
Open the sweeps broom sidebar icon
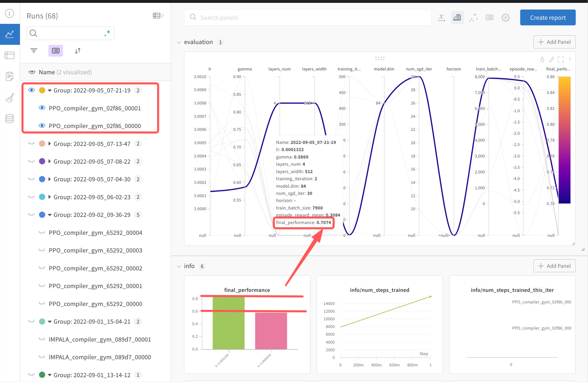[9, 98]
